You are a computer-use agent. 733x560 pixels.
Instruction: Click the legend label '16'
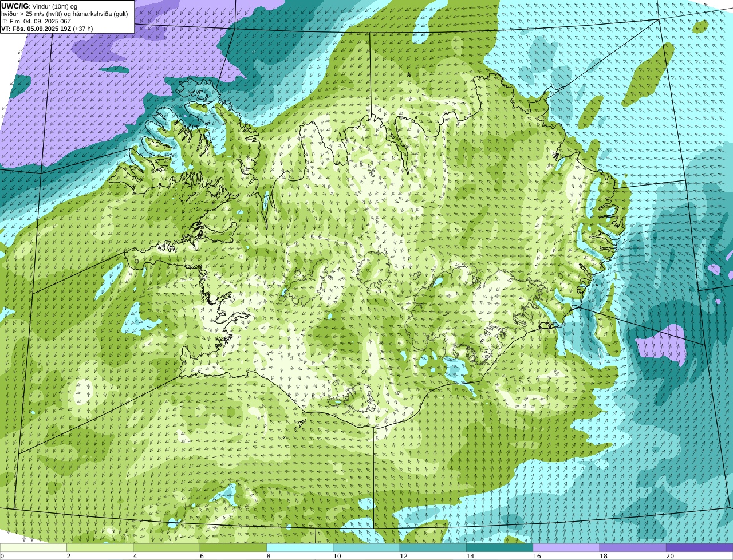537,556
